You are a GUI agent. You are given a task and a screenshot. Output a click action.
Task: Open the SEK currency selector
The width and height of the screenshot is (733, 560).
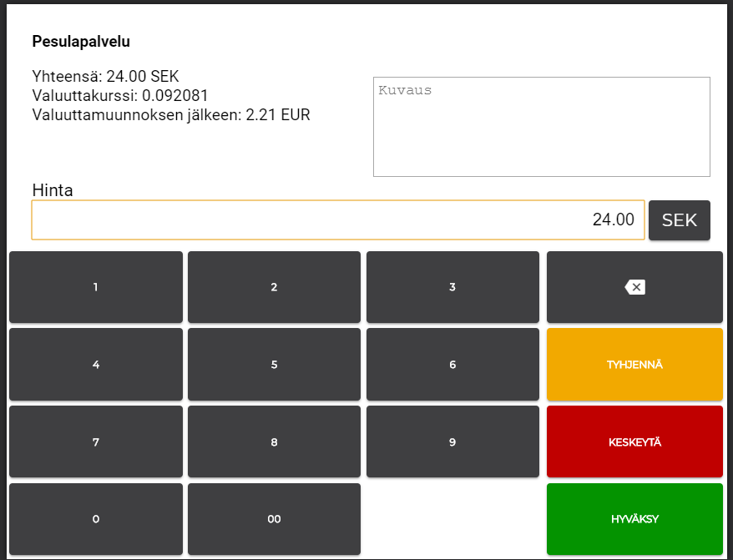pos(679,220)
